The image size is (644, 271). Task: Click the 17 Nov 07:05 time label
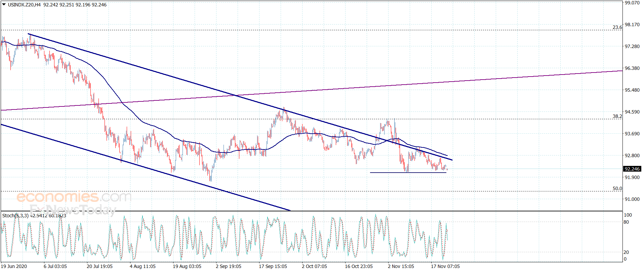pos(445,266)
